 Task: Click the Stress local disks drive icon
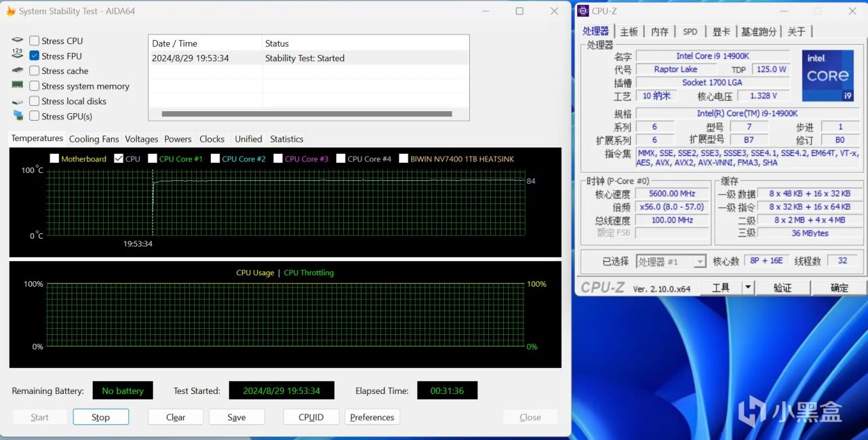18,101
